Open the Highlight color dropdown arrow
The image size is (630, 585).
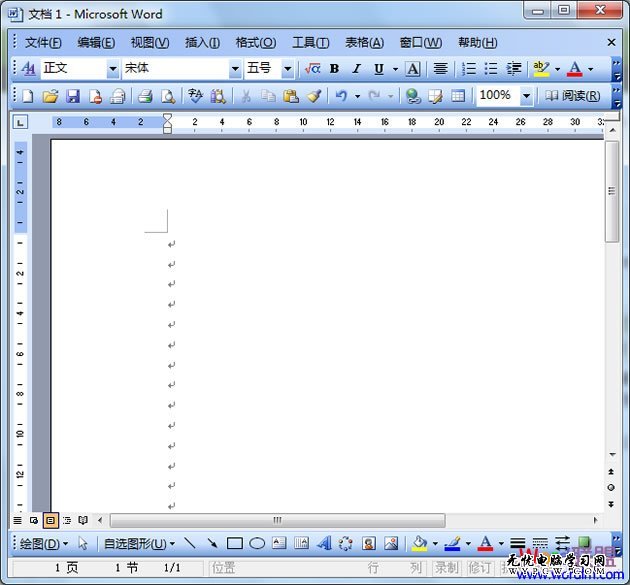(x=557, y=69)
